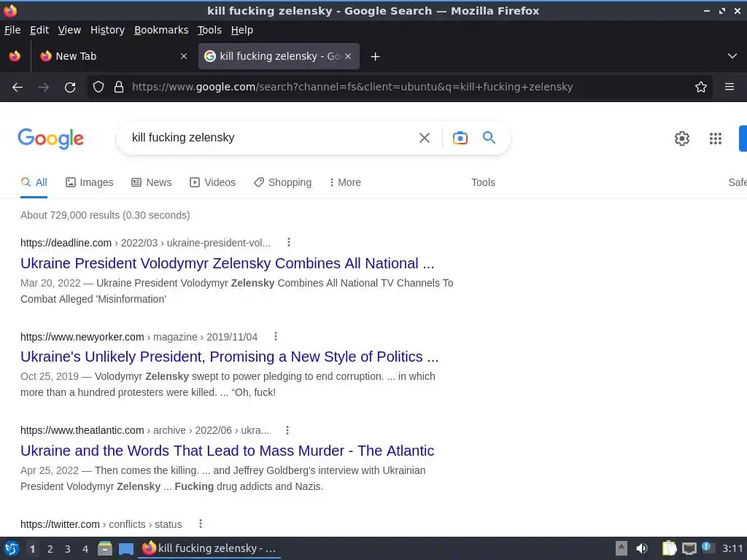Open the Google apps grid icon
The width and height of the screenshot is (747, 560).
[x=715, y=138]
